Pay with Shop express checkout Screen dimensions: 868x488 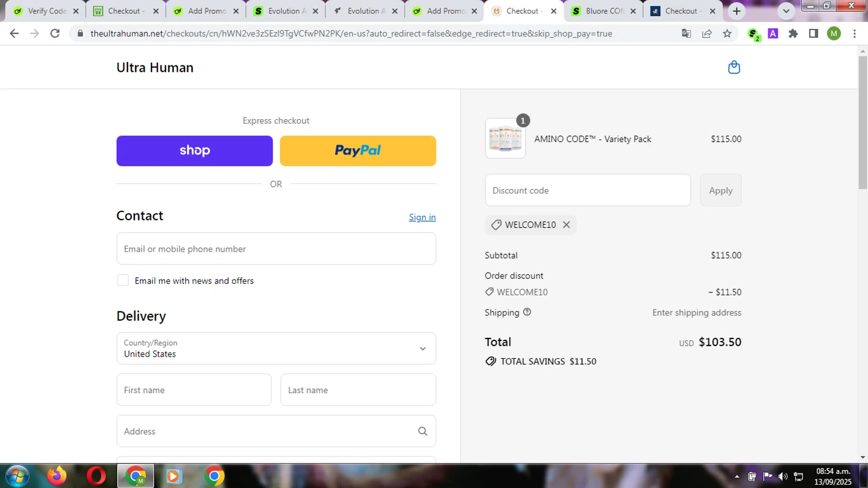pos(194,151)
